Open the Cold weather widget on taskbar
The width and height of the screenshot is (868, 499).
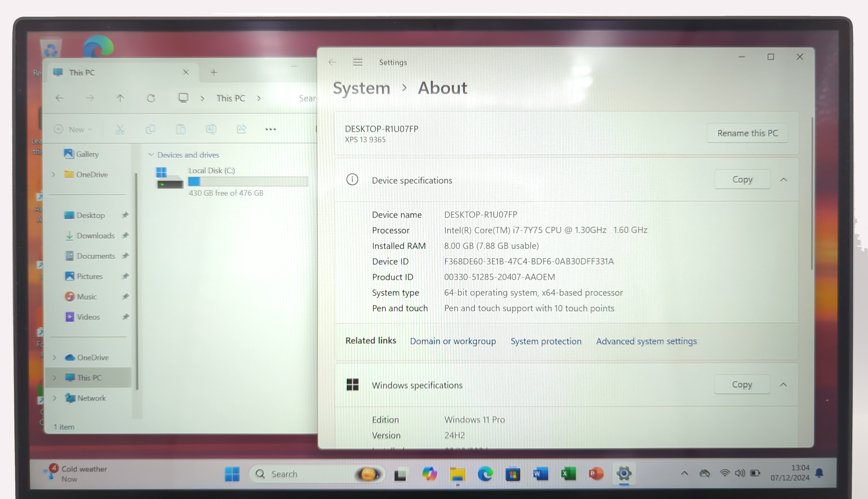coord(75,474)
